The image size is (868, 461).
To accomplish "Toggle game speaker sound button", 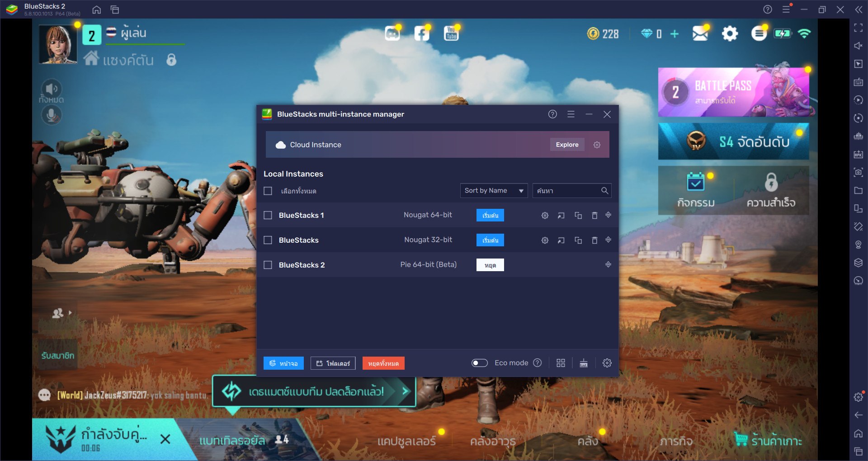I will pyautogui.click(x=52, y=89).
